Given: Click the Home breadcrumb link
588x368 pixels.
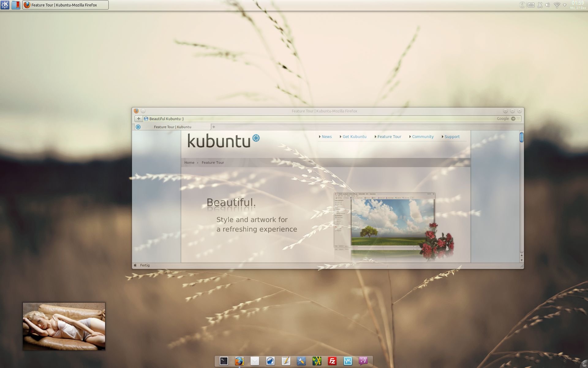Looking at the screenshot, I should [x=189, y=163].
